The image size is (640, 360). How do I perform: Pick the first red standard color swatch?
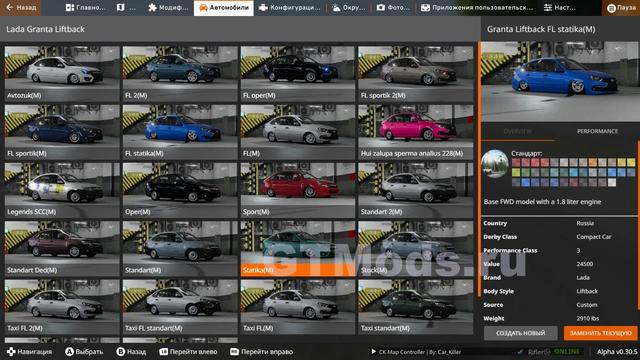point(516,162)
